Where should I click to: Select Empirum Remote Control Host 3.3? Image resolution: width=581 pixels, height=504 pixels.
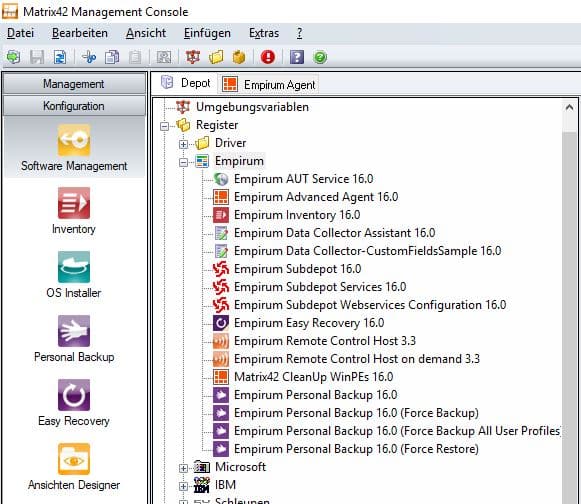click(x=325, y=341)
